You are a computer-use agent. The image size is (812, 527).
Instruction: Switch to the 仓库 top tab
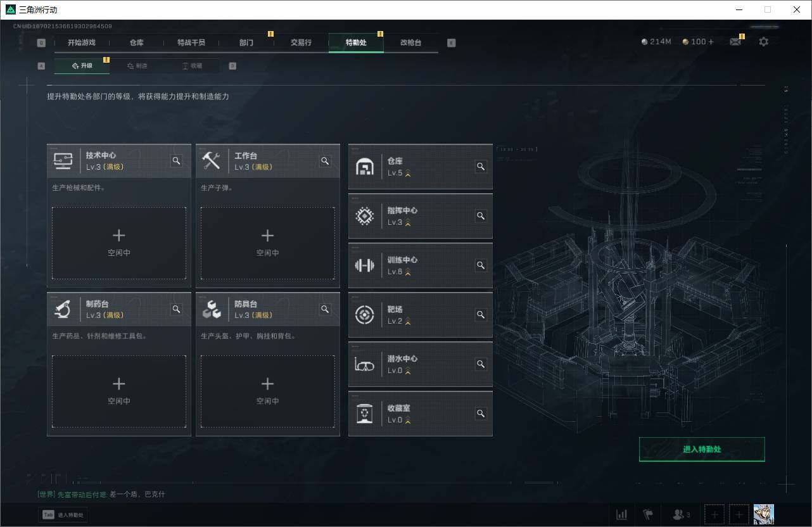137,42
